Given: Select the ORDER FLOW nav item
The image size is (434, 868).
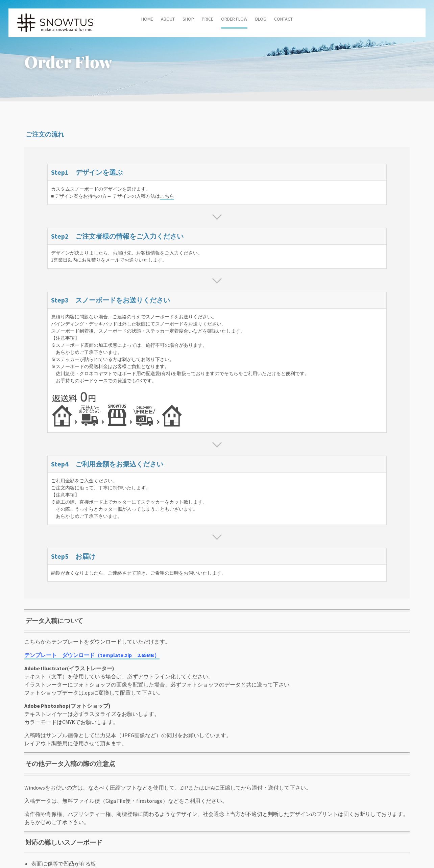Looking at the screenshot, I should (x=234, y=19).
